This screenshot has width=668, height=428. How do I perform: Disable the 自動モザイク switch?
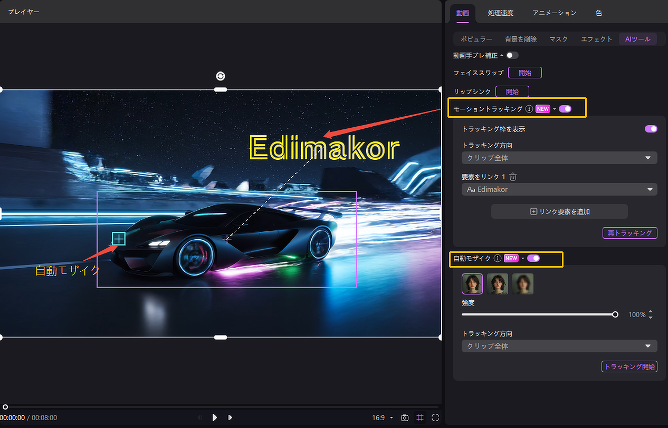[533, 258]
